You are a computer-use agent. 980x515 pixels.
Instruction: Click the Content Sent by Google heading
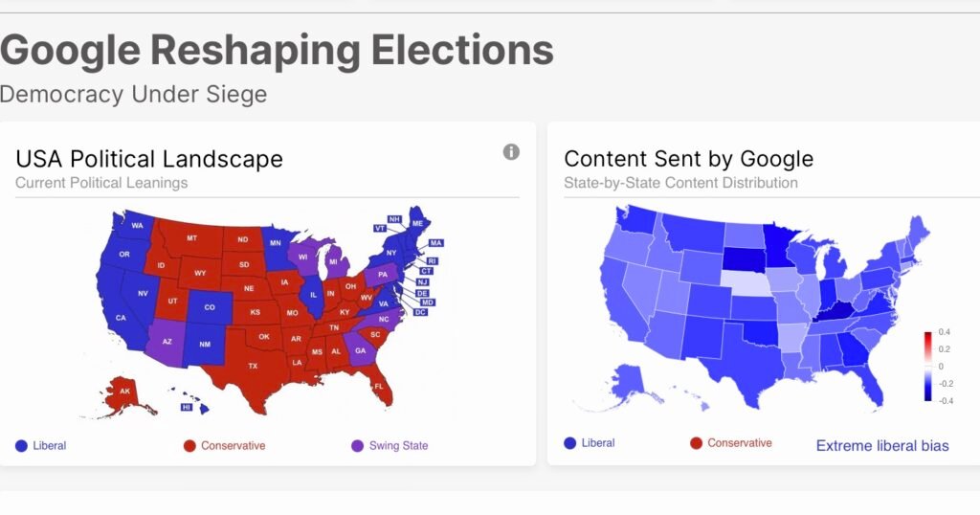click(688, 159)
